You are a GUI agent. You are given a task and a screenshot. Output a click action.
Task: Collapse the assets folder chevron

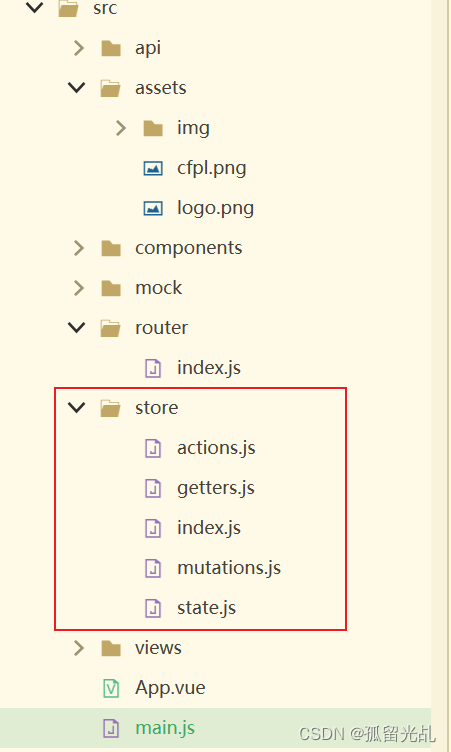[x=77, y=88]
